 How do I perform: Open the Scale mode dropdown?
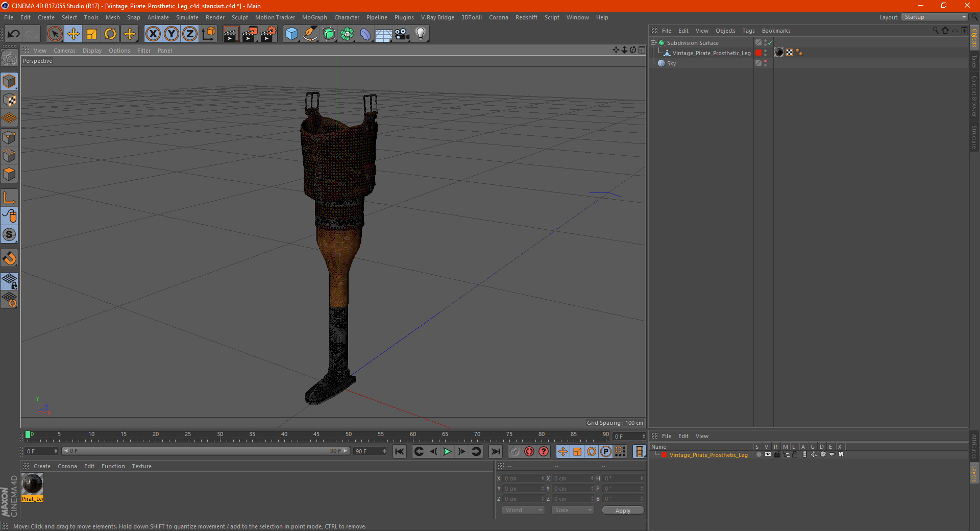tap(572, 510)
